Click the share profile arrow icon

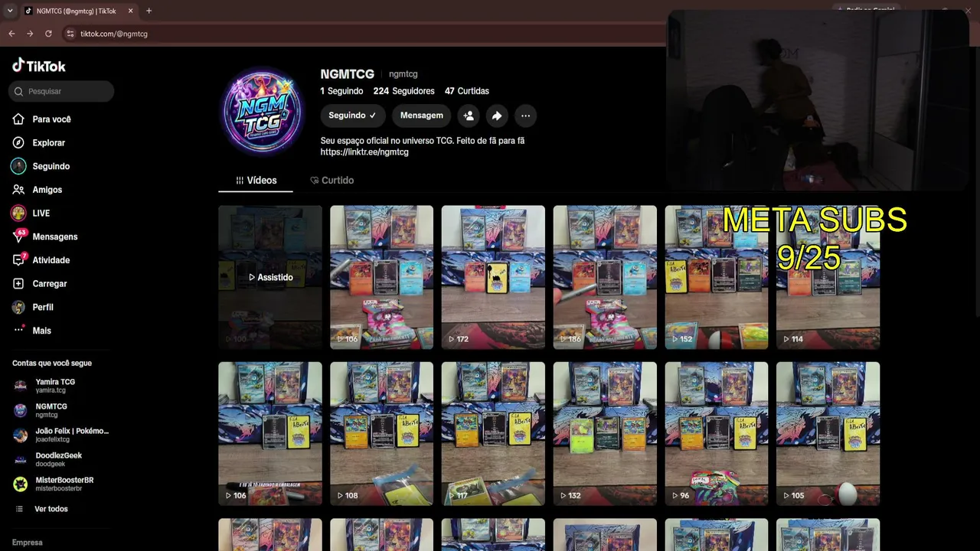click(497, 116)
